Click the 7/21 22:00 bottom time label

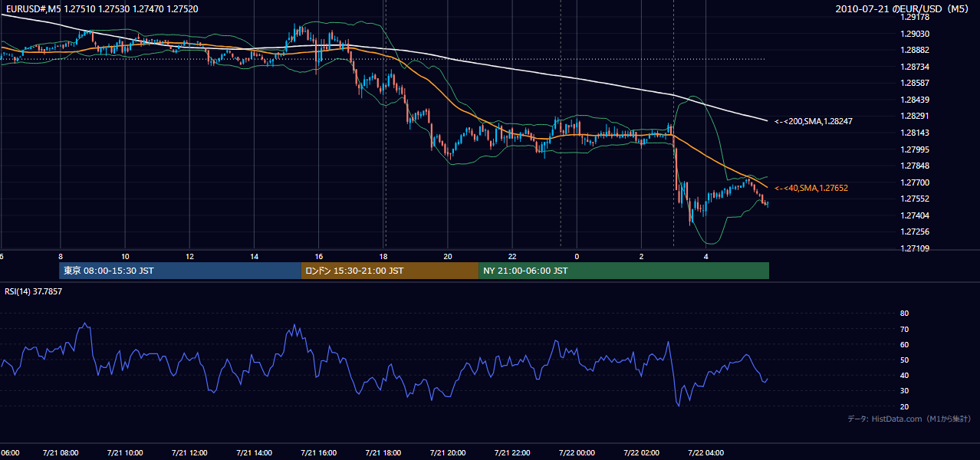click(x=512, y=452)
